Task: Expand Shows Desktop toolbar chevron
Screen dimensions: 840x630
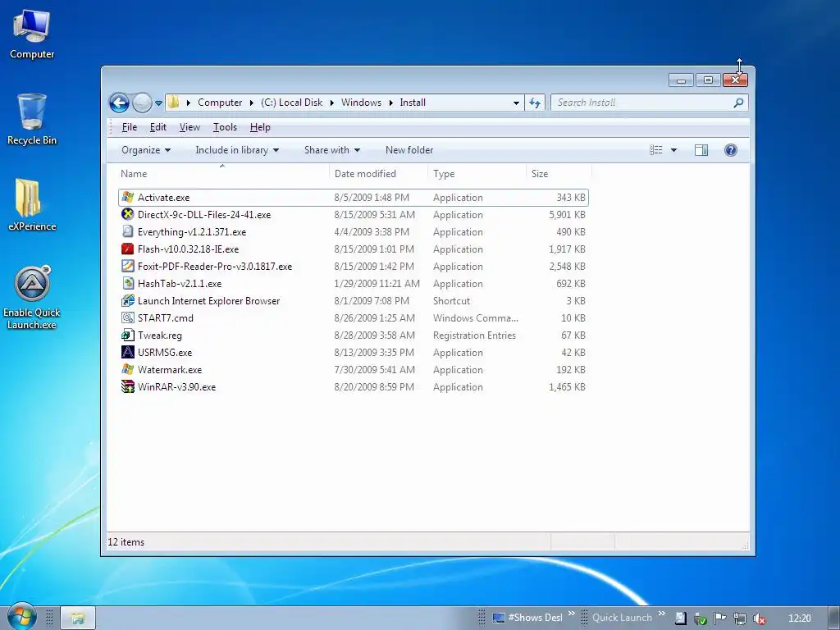Action: 571,613
